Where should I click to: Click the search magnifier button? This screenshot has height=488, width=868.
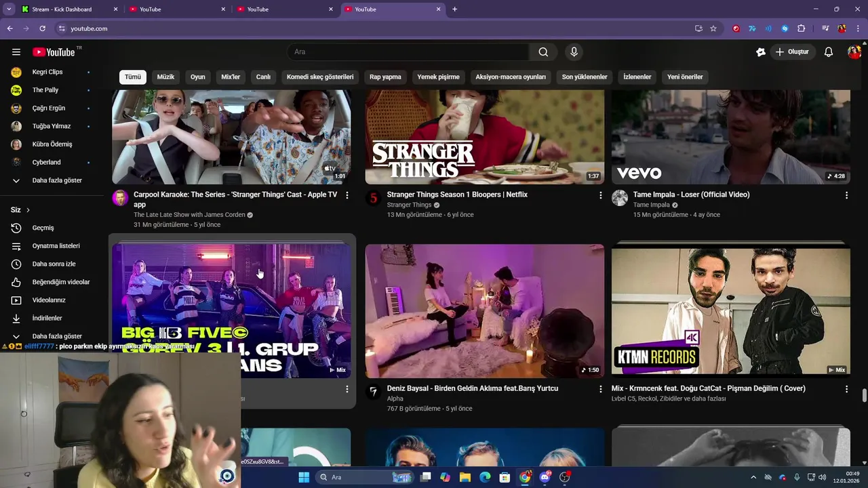543,52
